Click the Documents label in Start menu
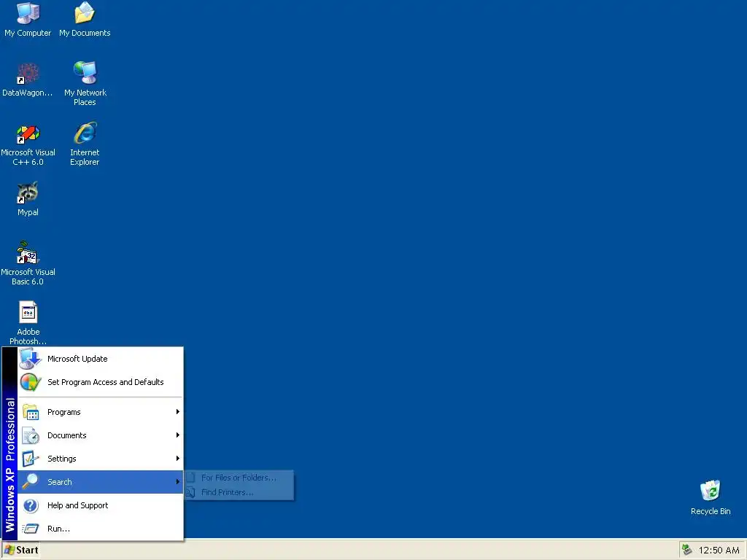 pyautogui.click(x=66, y=435)
